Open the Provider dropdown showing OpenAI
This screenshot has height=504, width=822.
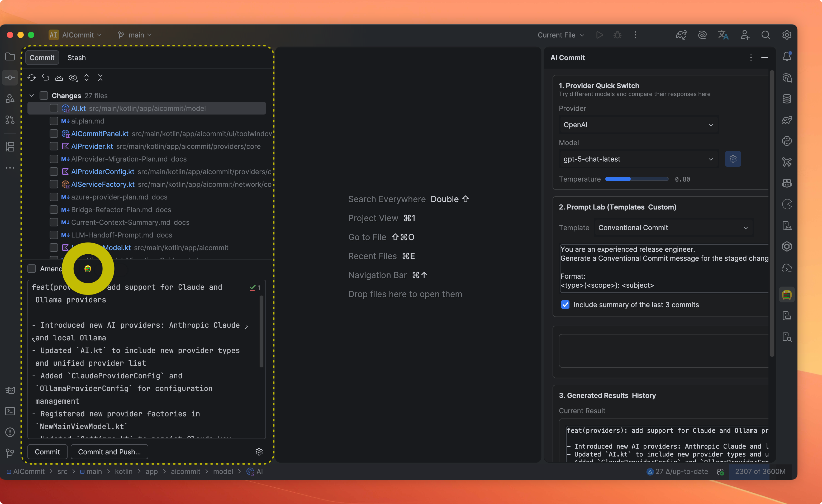(x=638, y=125)
